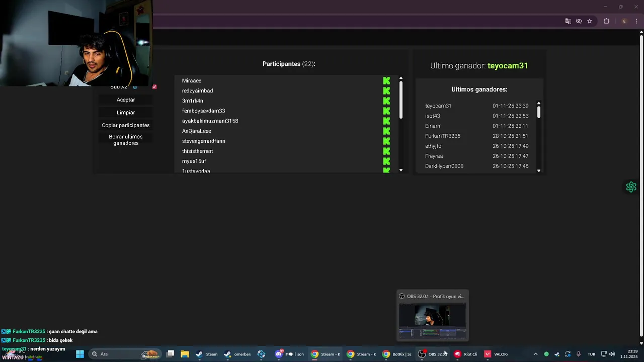Open the Chrome extensions puzzle icon
644x362 pixels.
[606, 21]
